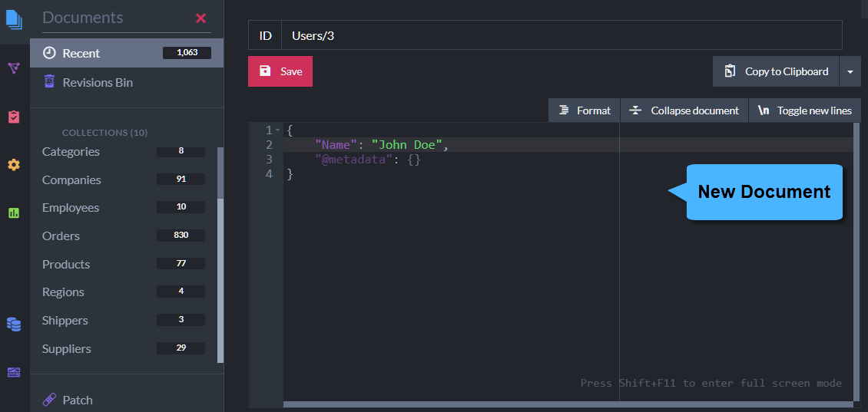Screen dimensions: 868x412
Task: Click Toggle new lines button
Action: [x=805, y=110]
